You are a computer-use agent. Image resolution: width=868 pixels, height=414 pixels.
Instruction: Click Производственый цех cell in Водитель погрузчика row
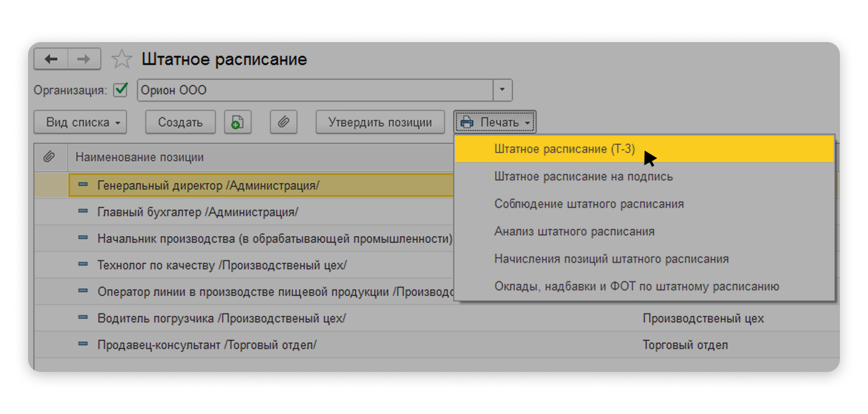[703, 318]
